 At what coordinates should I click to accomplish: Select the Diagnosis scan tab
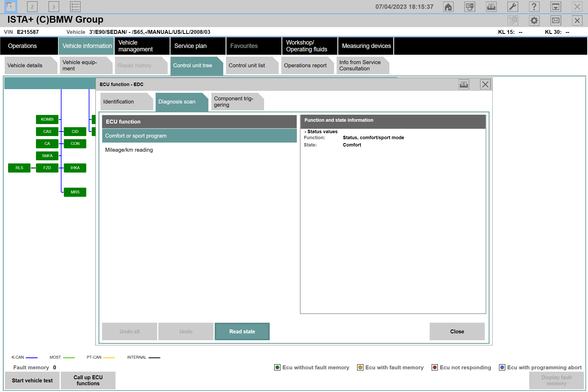point(182,102)
